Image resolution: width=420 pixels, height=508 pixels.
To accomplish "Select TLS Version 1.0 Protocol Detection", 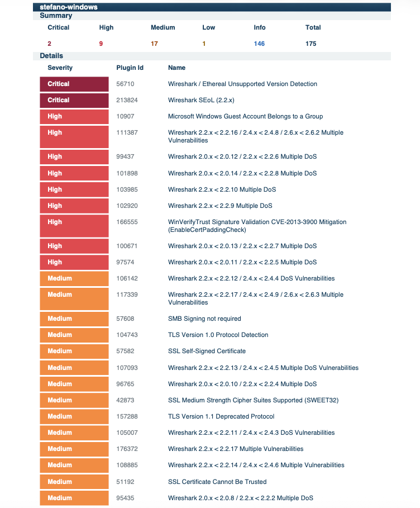I will (x=218, y=335).
